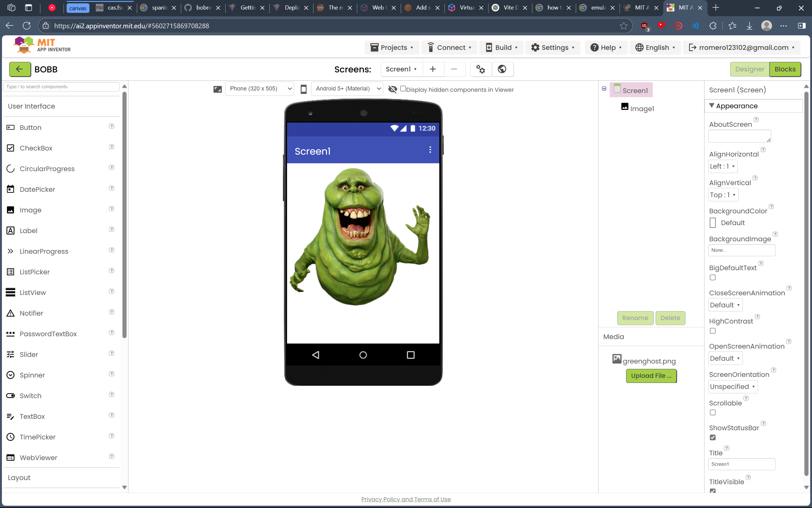The width and height of the screenshot is (812, 508).
Task: Open AlignVertical Top : 1 dropdown
Action: 723,195
